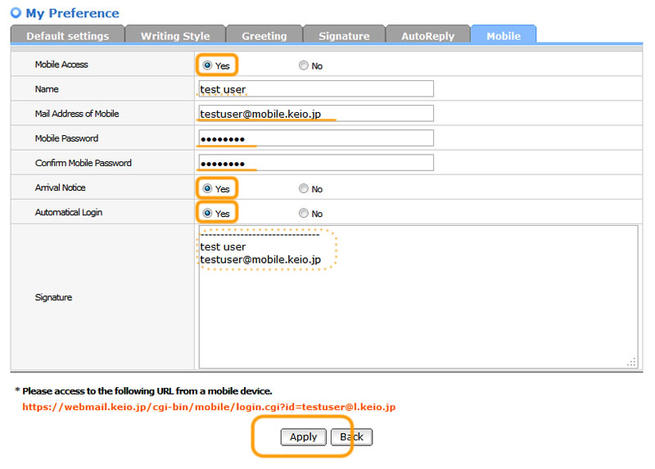Open the Greeting tab
Screen dimensions: 655x469
263,36
